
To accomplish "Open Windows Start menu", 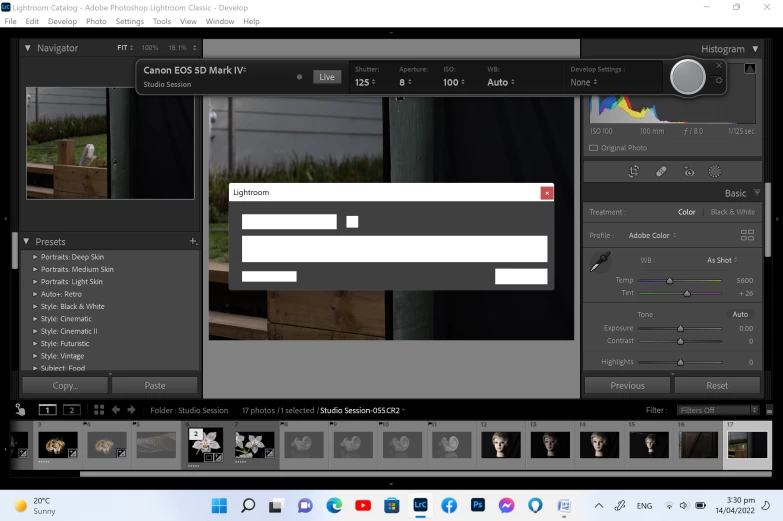I will coord(219,506).
